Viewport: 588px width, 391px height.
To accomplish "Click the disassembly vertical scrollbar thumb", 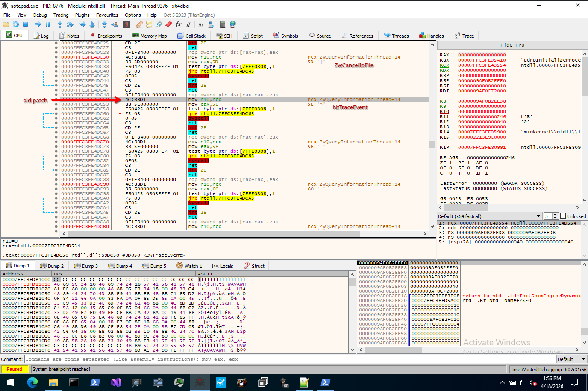I will click(x=432, y=144).
